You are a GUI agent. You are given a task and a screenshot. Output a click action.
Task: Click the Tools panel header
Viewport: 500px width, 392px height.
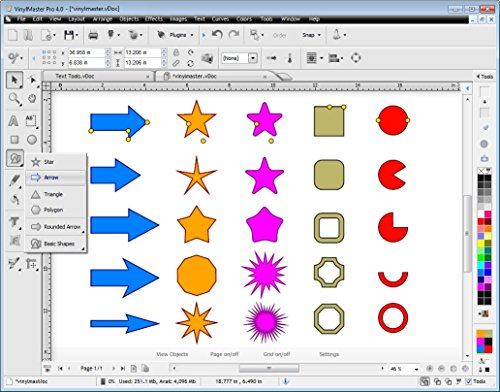(x=485, y=76)
